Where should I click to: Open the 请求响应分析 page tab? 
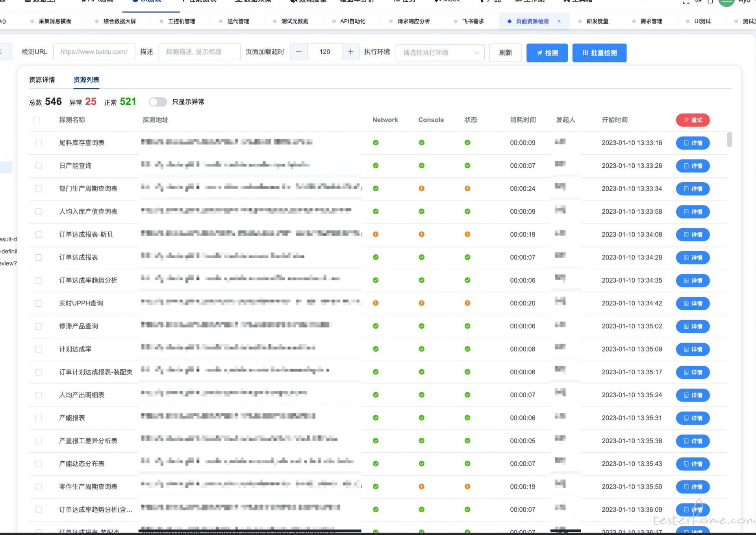tap(414, 21)
